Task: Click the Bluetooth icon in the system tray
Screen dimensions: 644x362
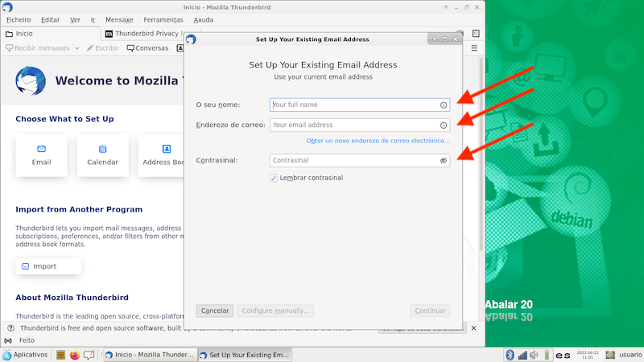Action: tap(510, 355)
